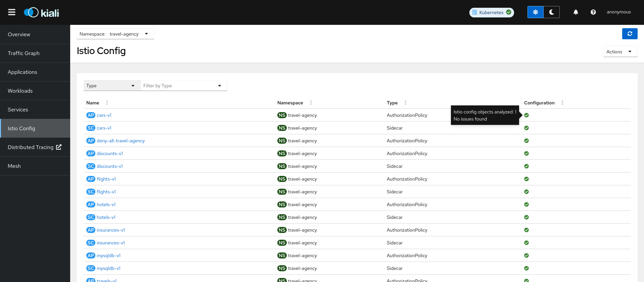Go to Traffic Graph in sidebar
This screenshot has height=282, width=644.
pyautogui.click(x=24, y=53)
